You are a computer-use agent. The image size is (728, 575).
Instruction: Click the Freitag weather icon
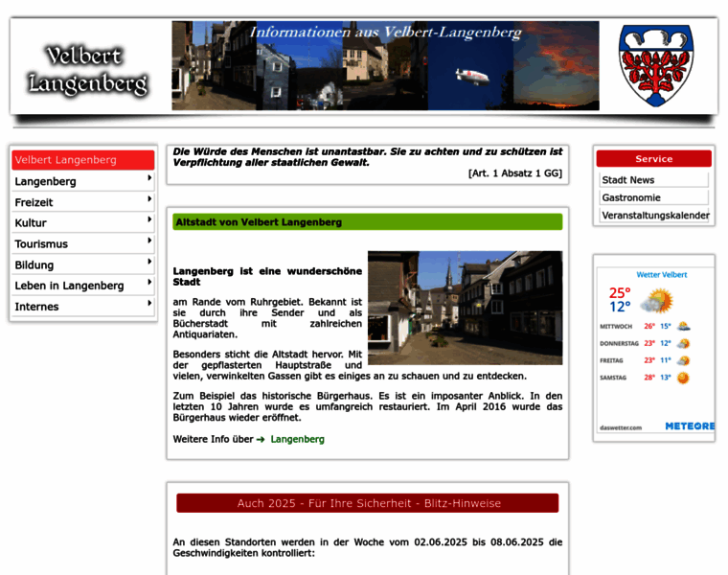click(x=683, y=360)
